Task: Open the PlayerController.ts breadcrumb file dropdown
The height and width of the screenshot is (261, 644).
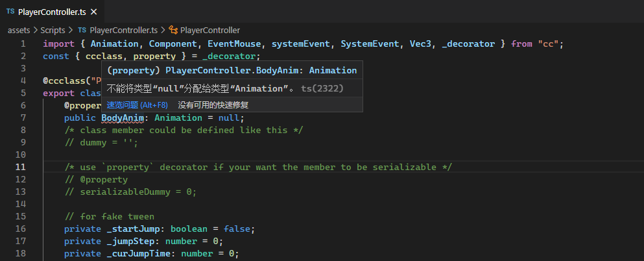Action: [123, 30]
